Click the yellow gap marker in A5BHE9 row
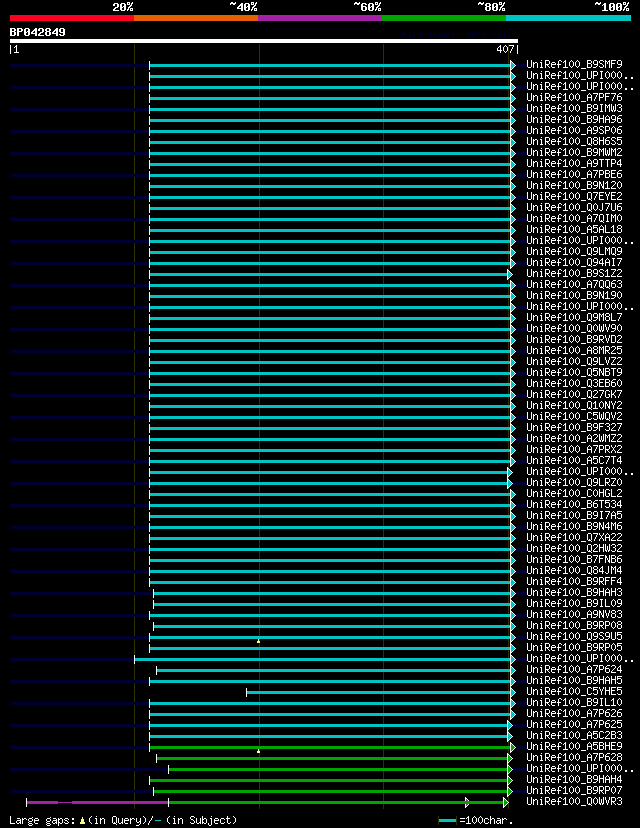 [258, 751]
